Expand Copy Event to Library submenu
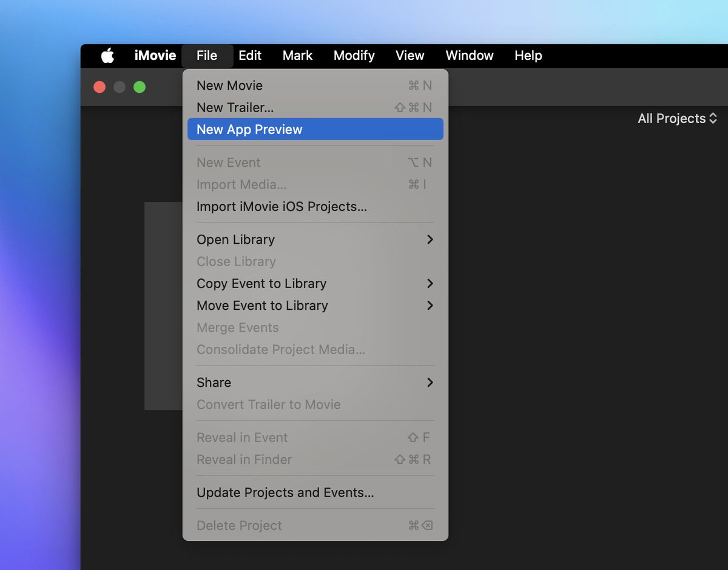This screenshot has width=728, height=570. [315, 284]
